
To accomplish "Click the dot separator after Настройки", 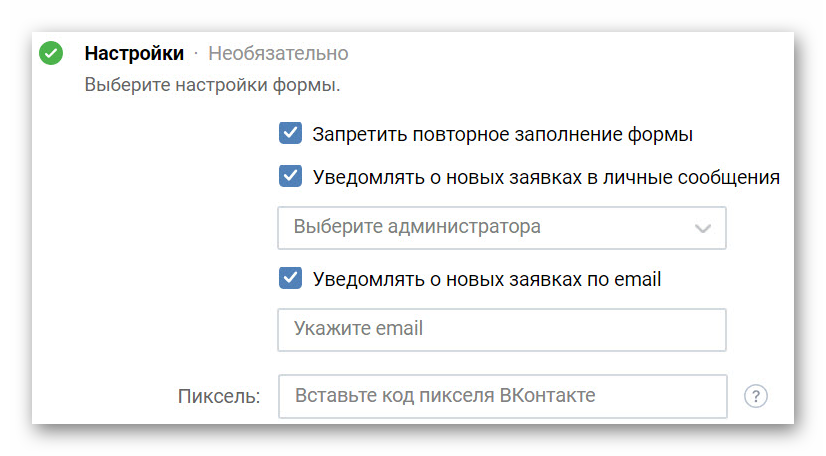I will [x=196, y=53].
